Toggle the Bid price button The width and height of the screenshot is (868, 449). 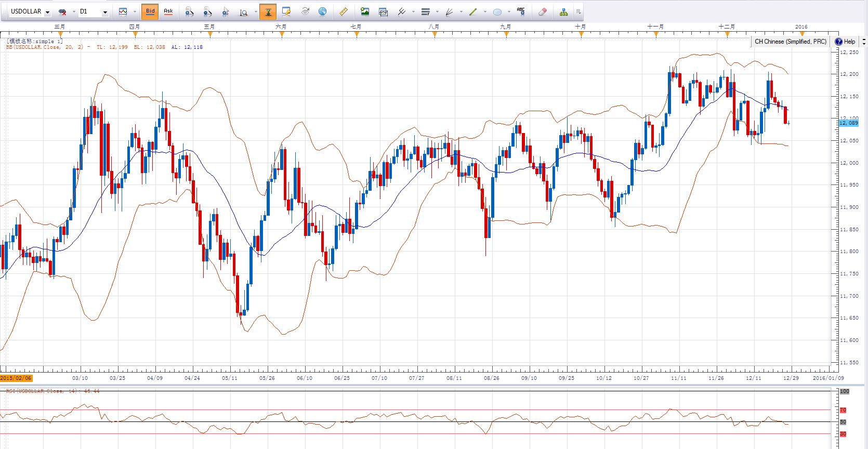pos(150,11)
